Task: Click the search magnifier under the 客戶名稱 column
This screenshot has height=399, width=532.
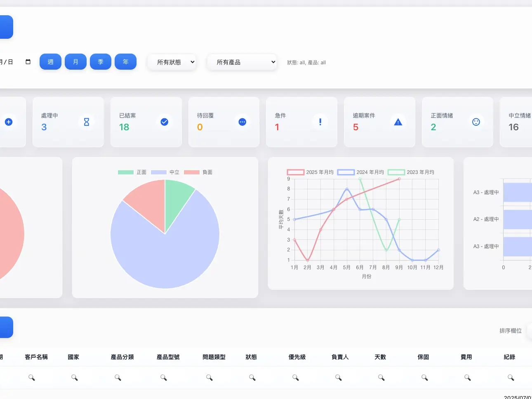Action: point(31,377)
